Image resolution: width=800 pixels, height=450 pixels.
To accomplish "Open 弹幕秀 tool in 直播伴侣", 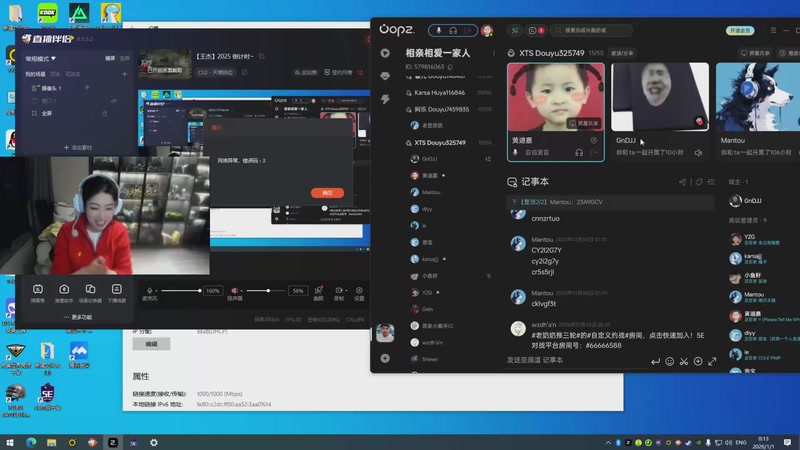I will point(38,293).
